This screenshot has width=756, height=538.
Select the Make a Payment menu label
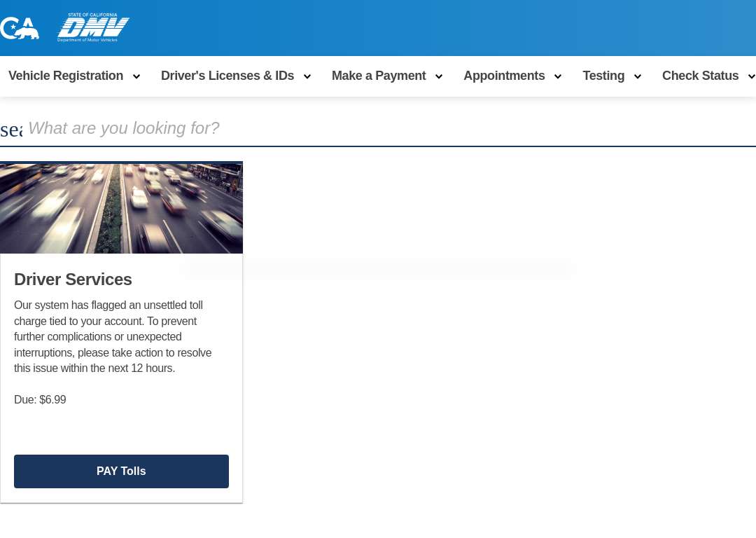pyautogui.click(x=379, y=76)
